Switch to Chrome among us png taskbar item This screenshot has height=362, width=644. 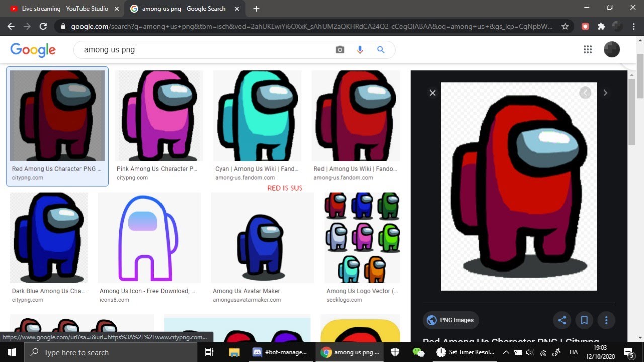(x=351, y=352)
